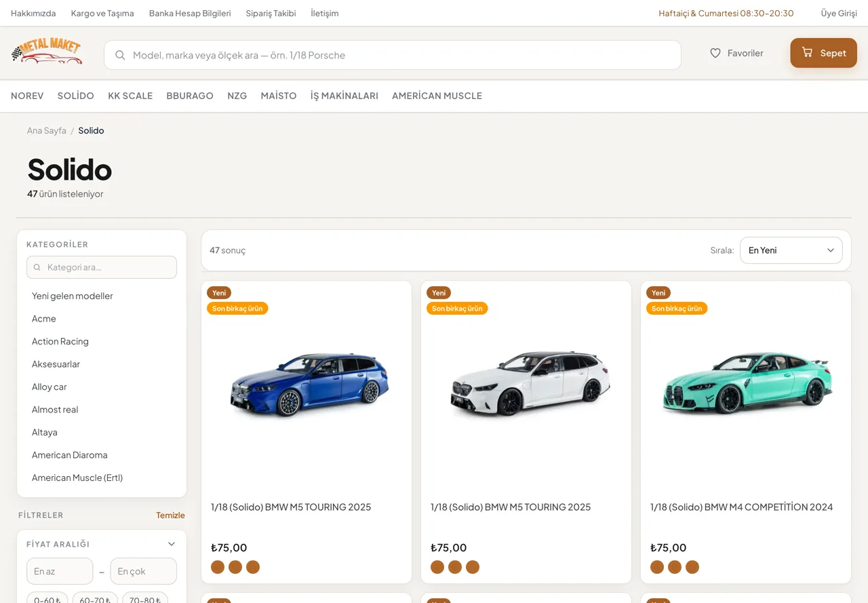Viewport: 868px width, 603px height.
Task: Click the magnifier icon in the main search bar
Action: pos(120,55)
